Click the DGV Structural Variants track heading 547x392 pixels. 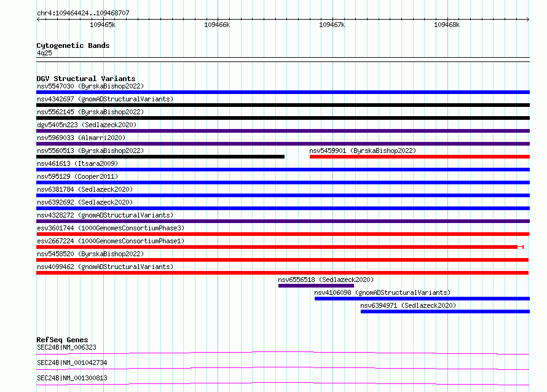(x=86, y=79)
